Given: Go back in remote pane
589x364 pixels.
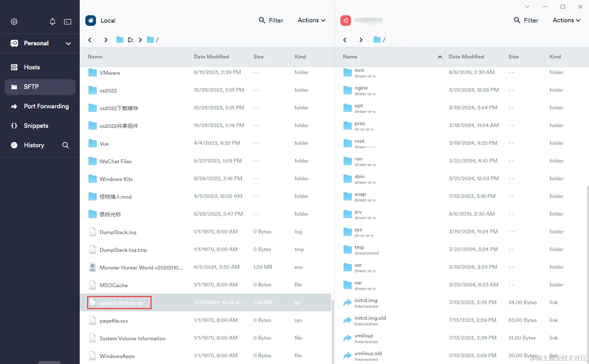Looking at the screenshot, I should point(345,40).
